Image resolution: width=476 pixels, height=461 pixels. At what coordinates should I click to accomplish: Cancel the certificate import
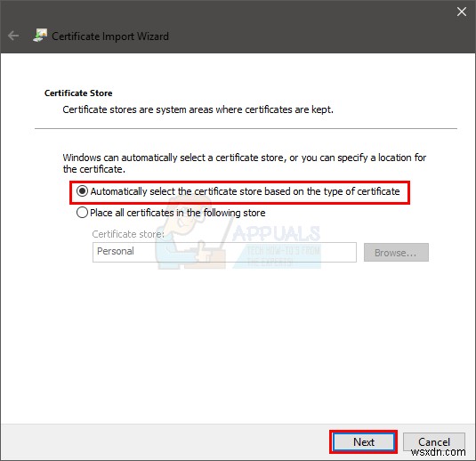[434, 442]
